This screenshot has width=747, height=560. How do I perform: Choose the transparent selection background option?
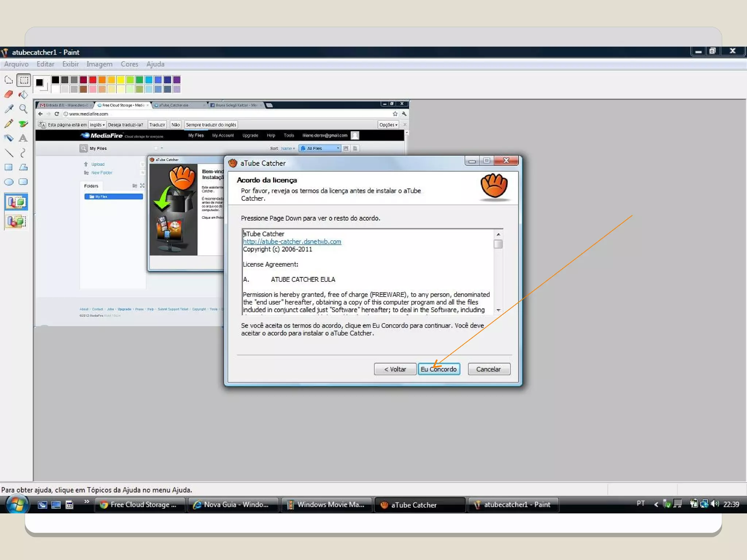point(16,221)
